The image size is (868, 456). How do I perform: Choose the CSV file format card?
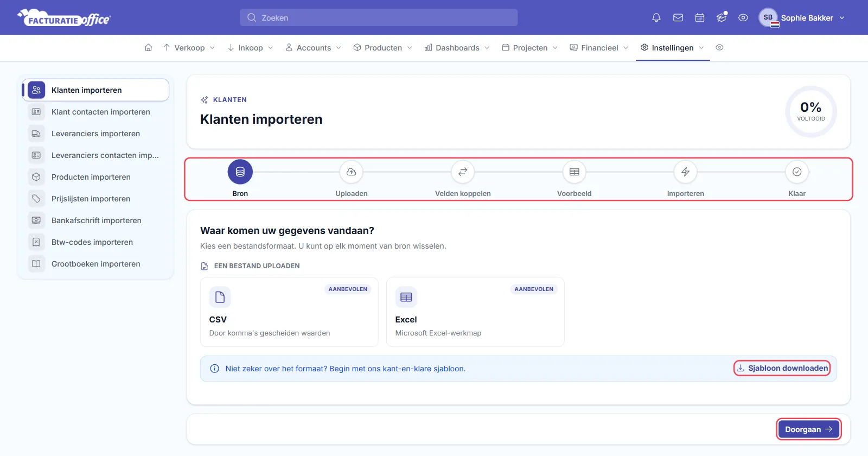coord(289,312)
